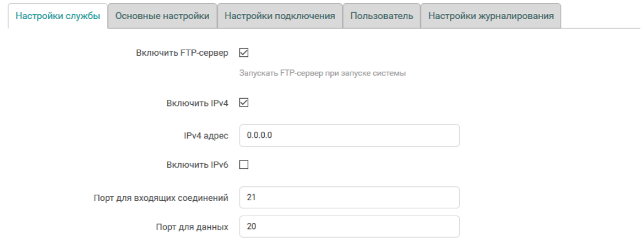The height and width of the screenshot is (245, 644).
Task: Focus the IPv4 адрес input field
Action: pyautogui.click(x=349, y=135)
